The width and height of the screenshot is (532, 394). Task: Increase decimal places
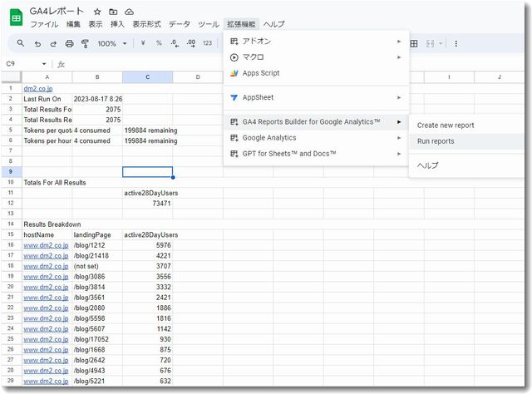coord(191,43)
